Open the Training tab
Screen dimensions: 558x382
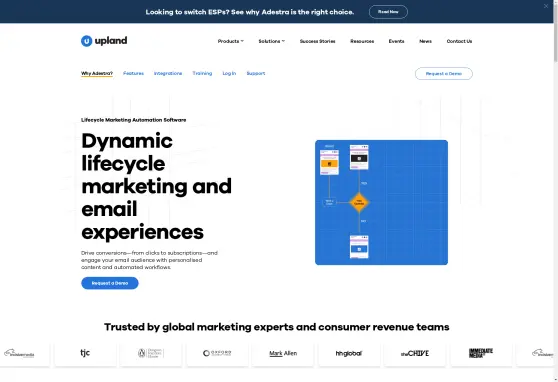click(202, 73)
